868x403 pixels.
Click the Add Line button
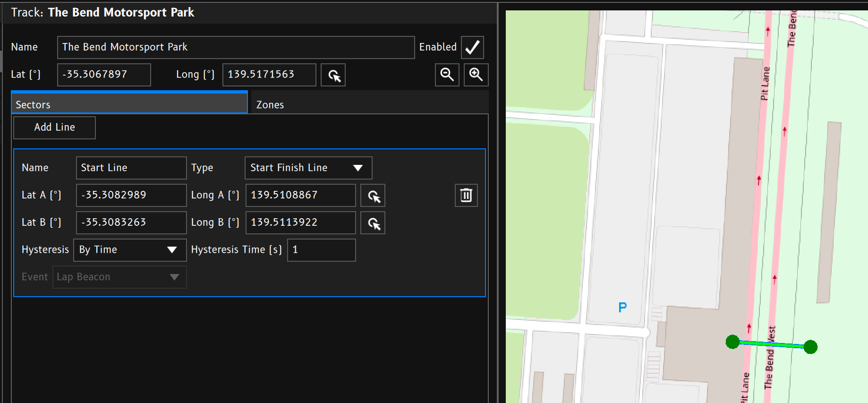54,128
